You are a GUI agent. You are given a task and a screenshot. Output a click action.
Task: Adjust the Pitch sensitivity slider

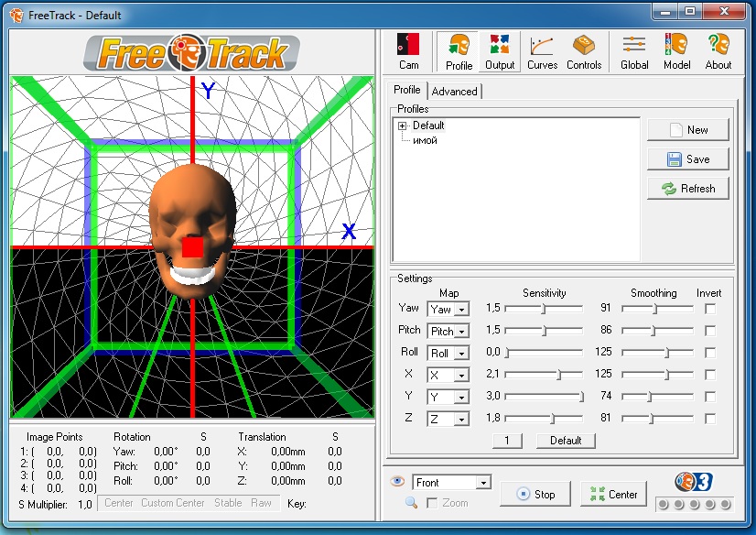tap(544, 331)
